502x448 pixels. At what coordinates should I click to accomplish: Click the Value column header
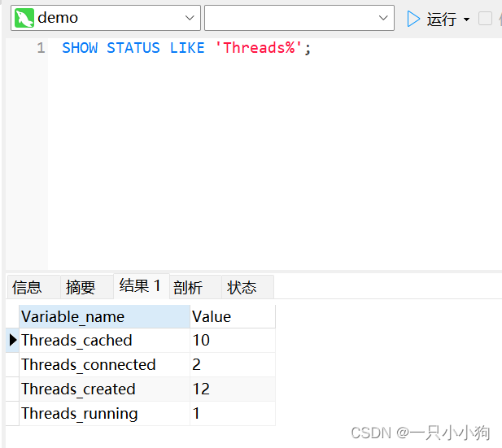pos(233,317)
